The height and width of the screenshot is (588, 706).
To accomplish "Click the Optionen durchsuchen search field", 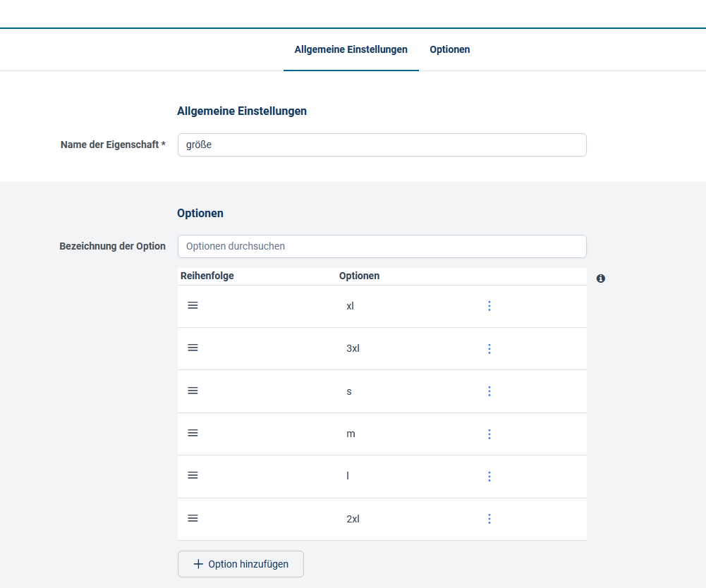I will tap(382, 246).
